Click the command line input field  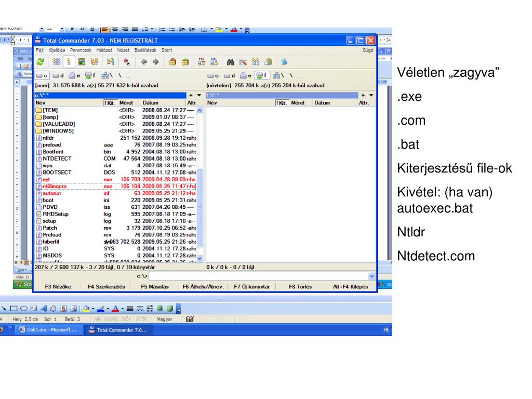[x=259, y=276]
